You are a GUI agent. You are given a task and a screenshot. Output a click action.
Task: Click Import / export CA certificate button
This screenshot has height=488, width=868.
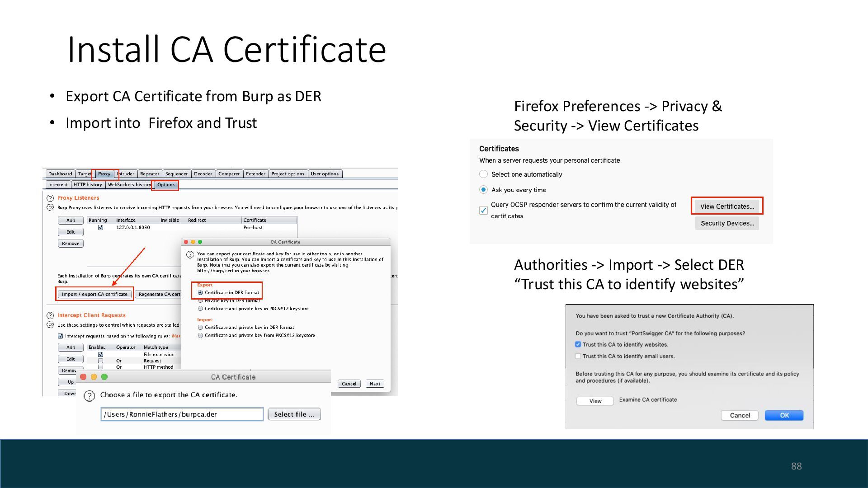(x=94, y=294)
